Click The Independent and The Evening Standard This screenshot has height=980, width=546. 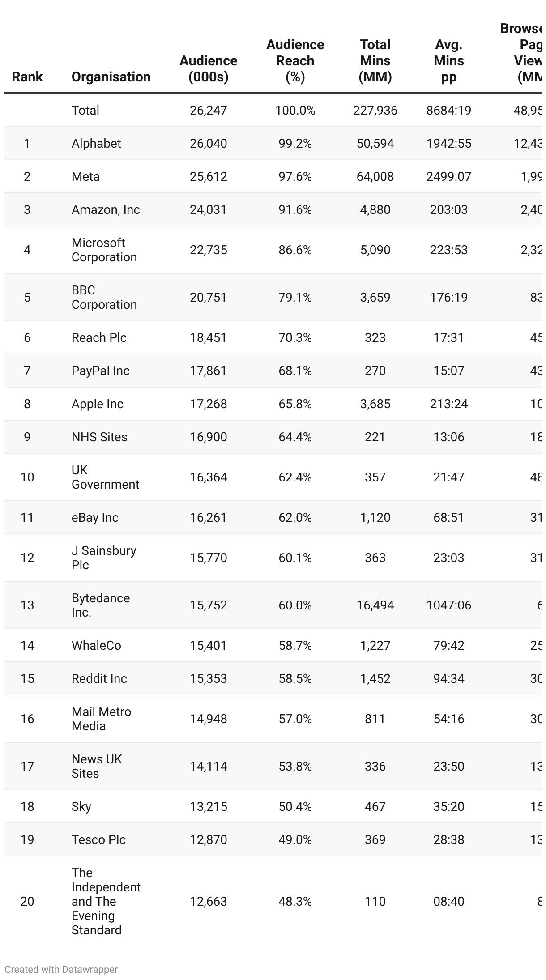(106, 901)
